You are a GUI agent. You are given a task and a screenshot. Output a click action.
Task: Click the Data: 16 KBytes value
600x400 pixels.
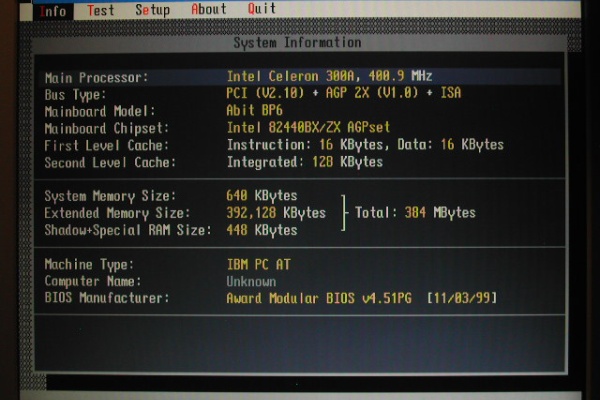[451, 145]
